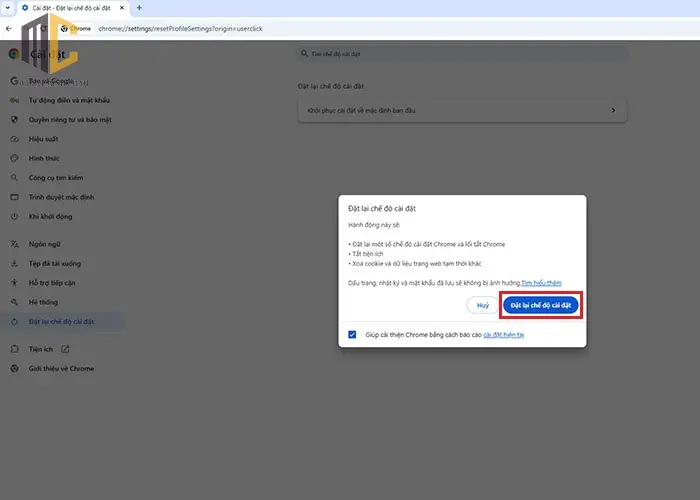
Task: Click the accessibility icon beside Hỗ trợ tiếp cận
Action: click(x=14, y=283)
